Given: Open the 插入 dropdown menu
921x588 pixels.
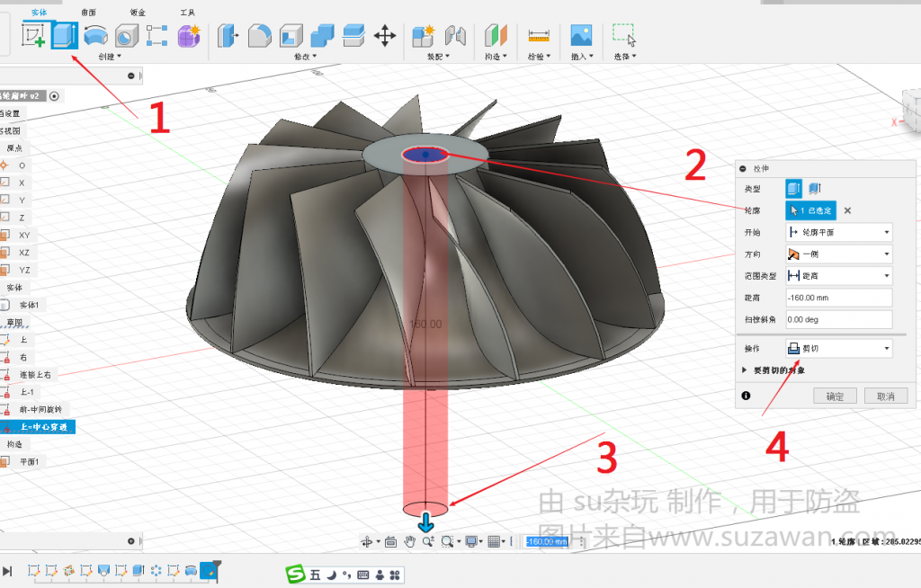Looking at the screenshot, I should (582, 57).
